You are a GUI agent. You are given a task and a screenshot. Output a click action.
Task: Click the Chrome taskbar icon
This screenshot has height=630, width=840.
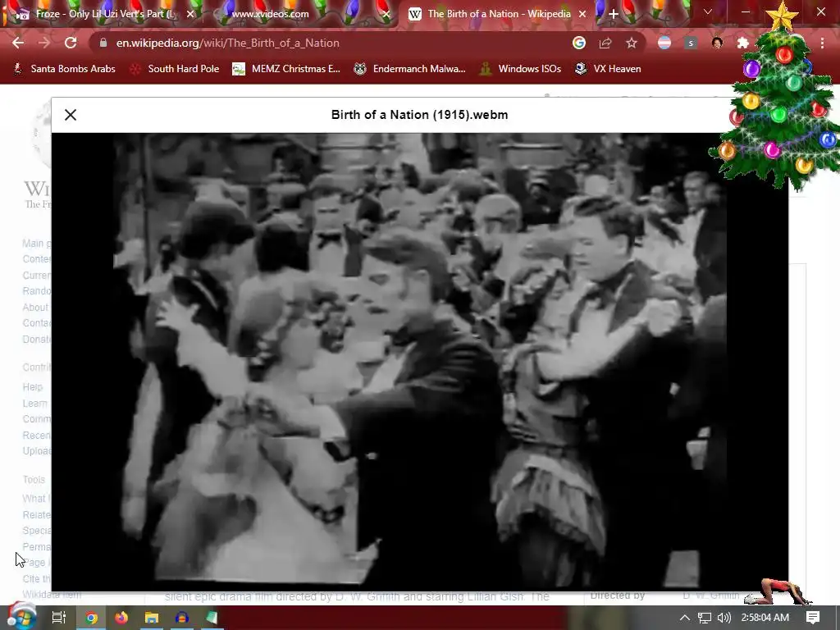point(91,618)
